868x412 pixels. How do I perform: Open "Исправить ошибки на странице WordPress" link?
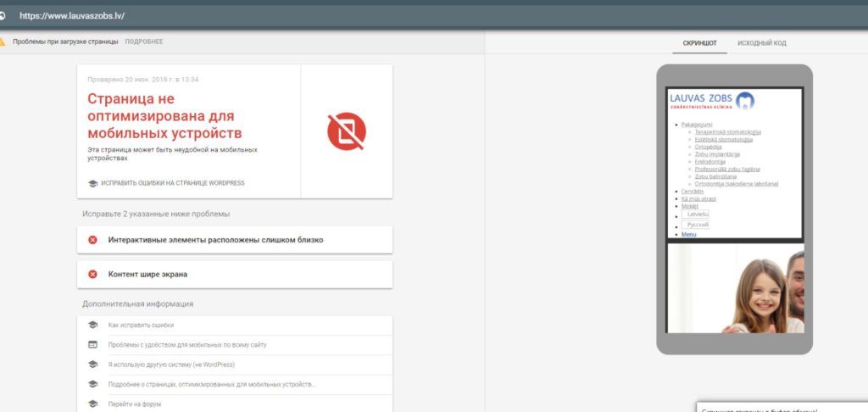pos(173,183)
